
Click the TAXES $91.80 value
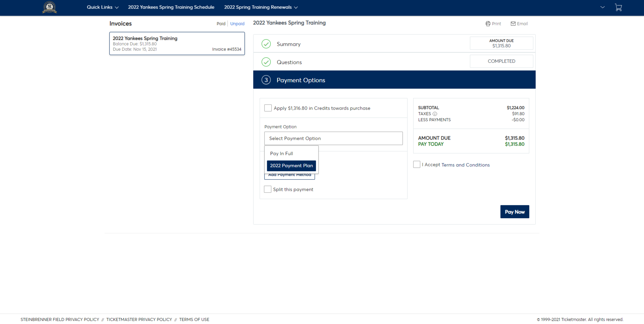click(x=518, y=114)
